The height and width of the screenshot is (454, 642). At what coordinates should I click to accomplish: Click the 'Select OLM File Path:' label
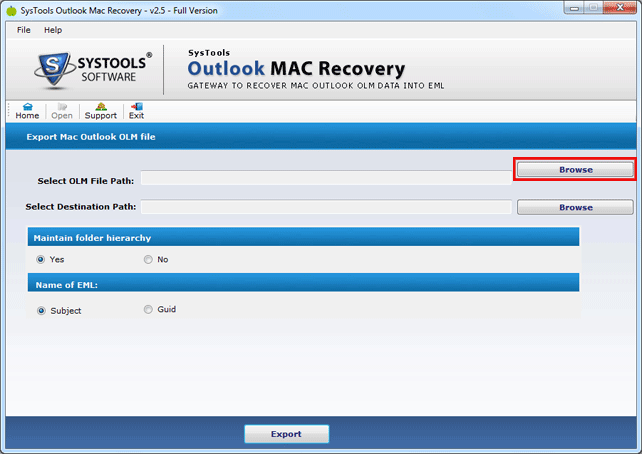[x=86, y=181]
